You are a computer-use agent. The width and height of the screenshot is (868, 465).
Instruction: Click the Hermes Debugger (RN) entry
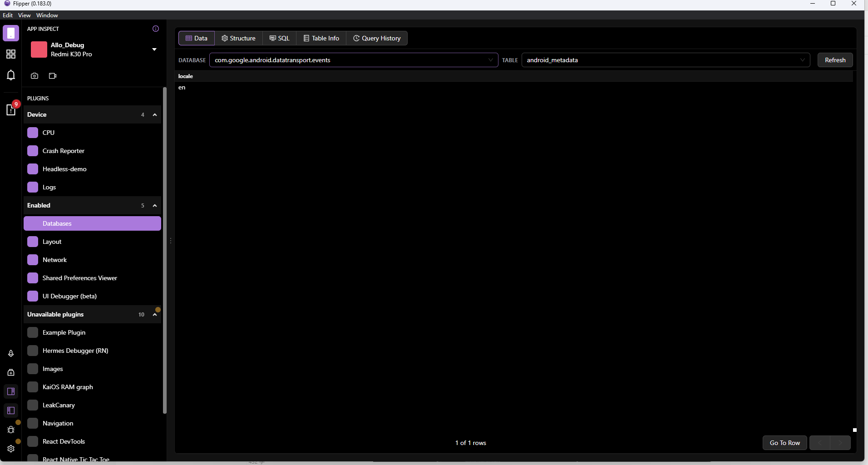click(x=93, y=351)
